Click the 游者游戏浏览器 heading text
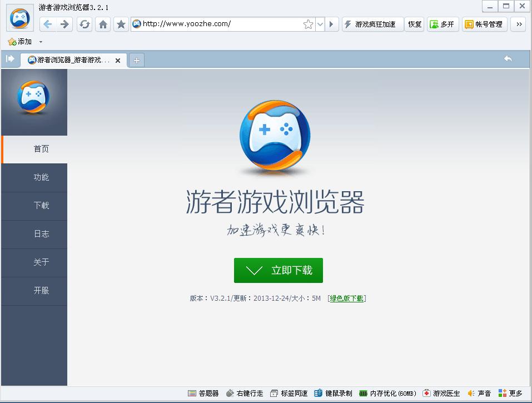This screenshot has width=532, height=403. (x=275, y=202)
